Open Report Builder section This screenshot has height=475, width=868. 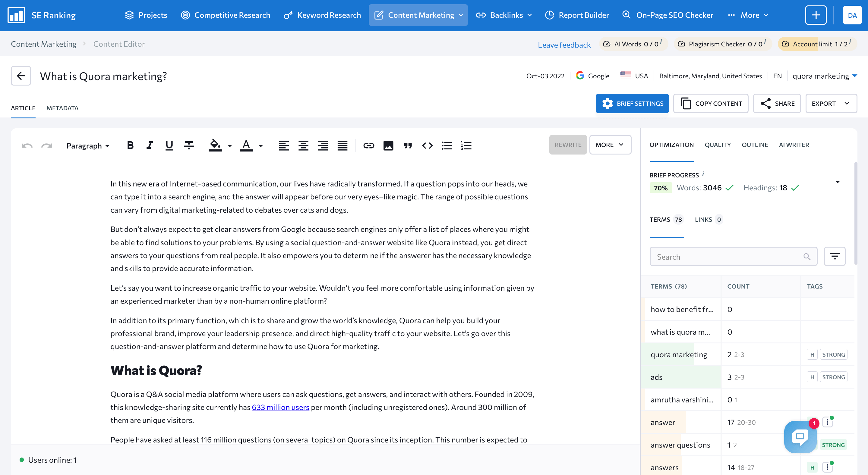tap(577, 15)
